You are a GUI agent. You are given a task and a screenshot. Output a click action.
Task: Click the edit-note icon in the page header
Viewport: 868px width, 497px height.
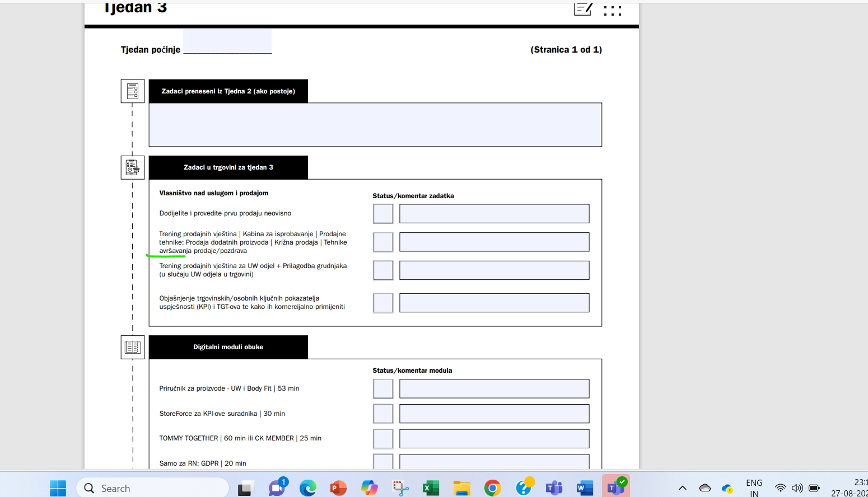coord(583,9)
